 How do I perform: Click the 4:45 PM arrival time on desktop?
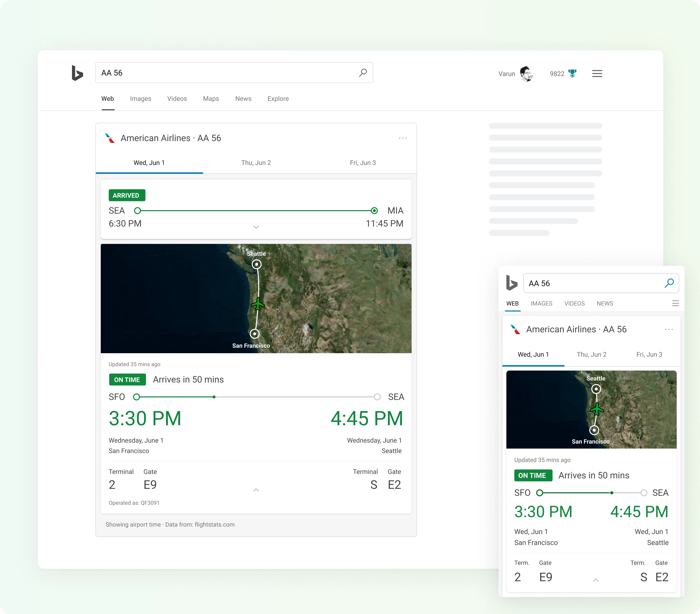(x=367, y=419)
